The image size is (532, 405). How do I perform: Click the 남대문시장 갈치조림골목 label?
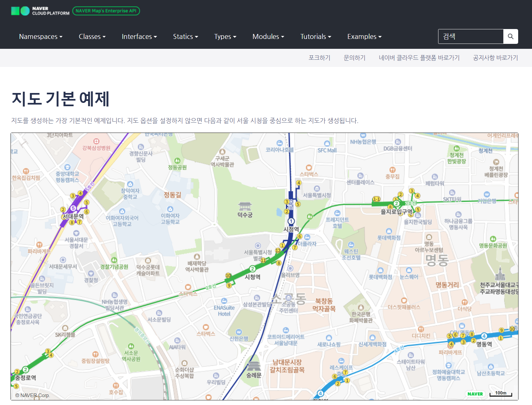(287, 366)
